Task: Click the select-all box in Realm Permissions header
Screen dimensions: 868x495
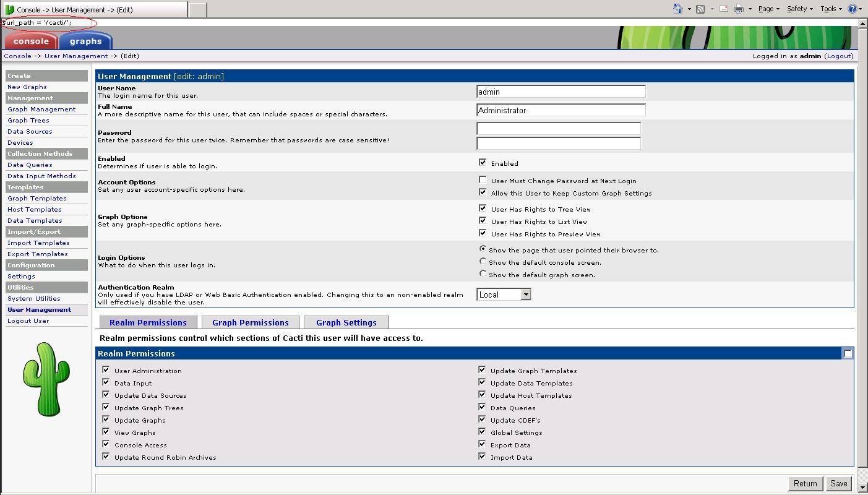Action: click(x=848, y=354)
